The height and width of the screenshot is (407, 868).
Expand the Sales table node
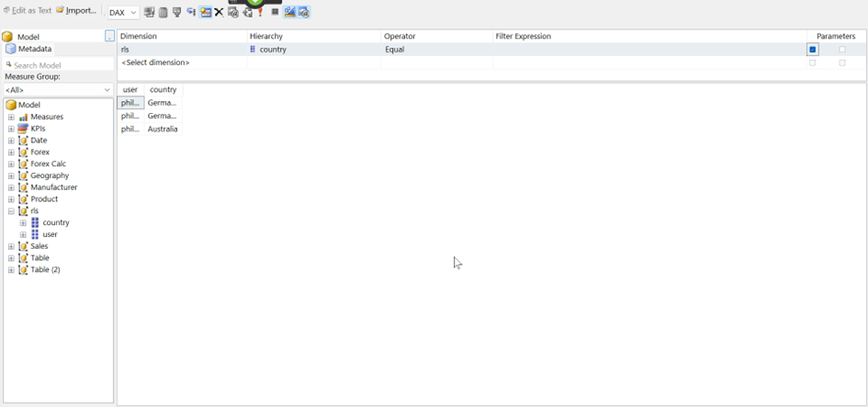(x=11, y=247)
